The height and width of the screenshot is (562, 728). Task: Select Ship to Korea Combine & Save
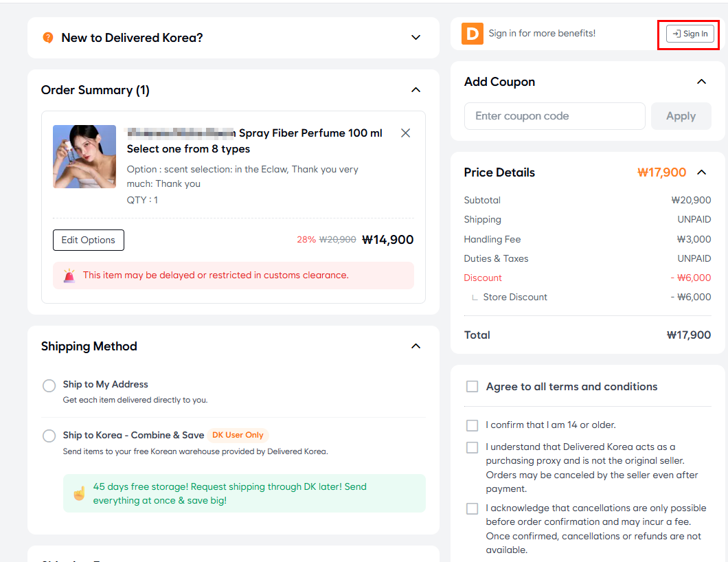49,436
